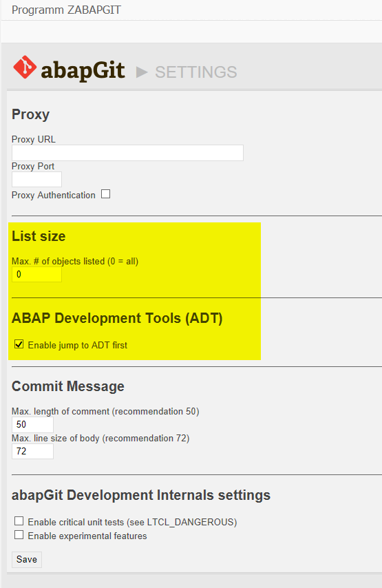Click the breadcrumb arrow before SETTINGS

[x=142, y=72]
